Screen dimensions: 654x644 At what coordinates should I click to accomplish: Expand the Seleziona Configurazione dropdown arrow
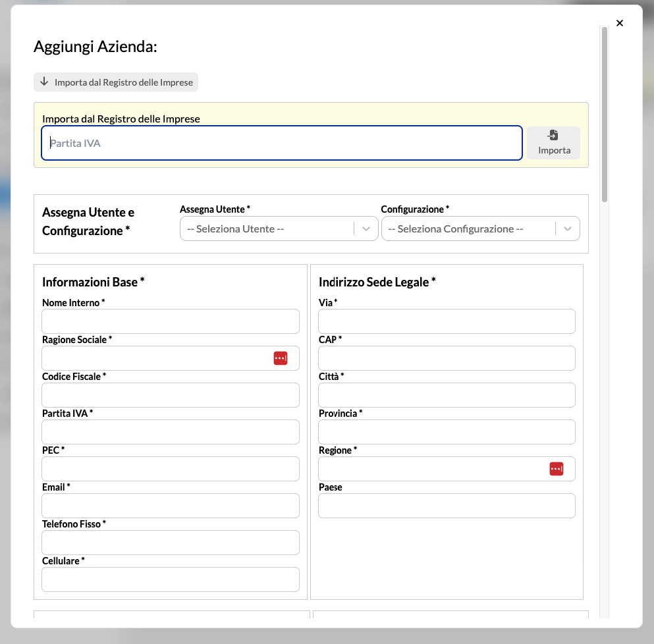point(567,229)
